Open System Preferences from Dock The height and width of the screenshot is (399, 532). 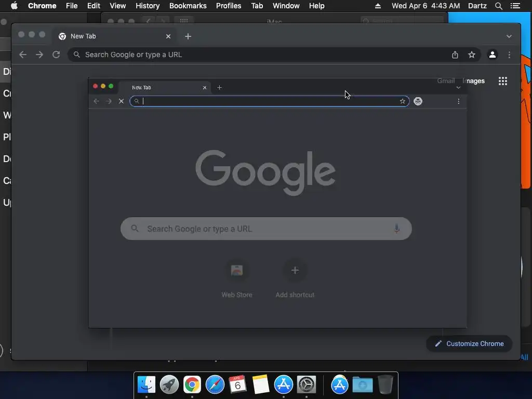click(307, 385)
